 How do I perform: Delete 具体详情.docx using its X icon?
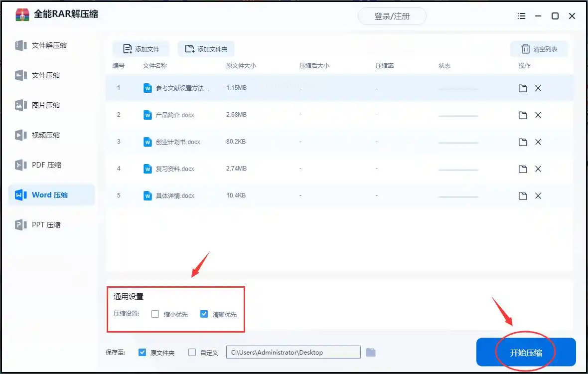point(538,196)
